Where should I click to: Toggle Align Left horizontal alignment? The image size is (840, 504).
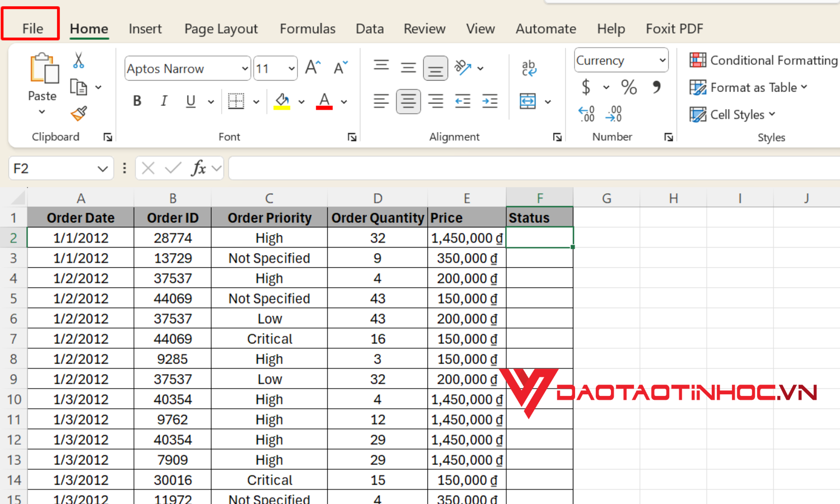(x=381, y=101)
